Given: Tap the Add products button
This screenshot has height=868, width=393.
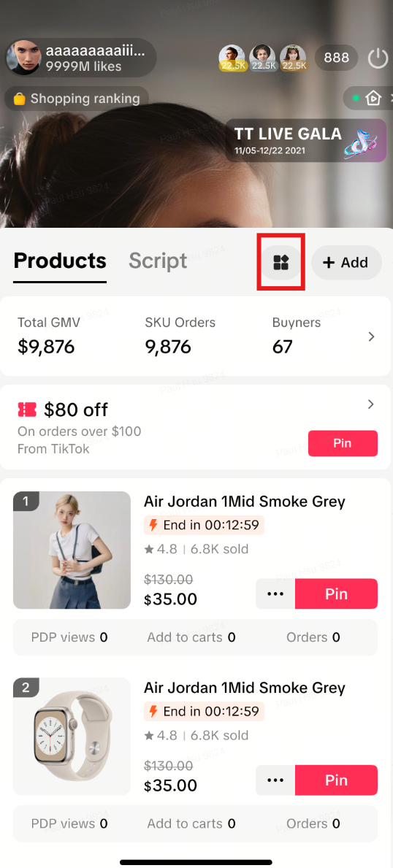Looking at the screenshot, I should (x=346, y=262).
